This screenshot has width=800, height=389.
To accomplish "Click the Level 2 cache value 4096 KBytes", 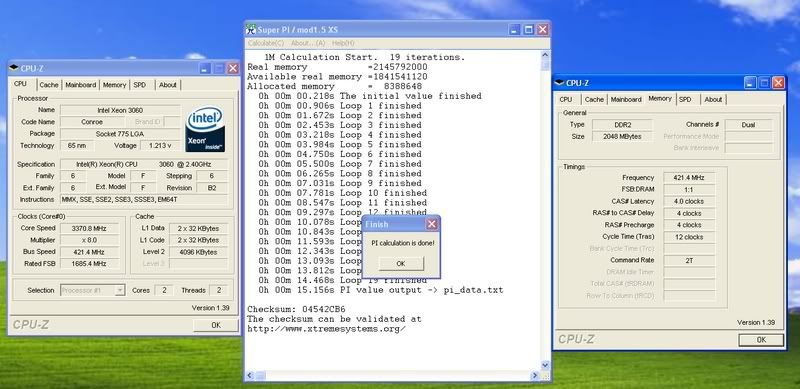I will tap(198, 252).
